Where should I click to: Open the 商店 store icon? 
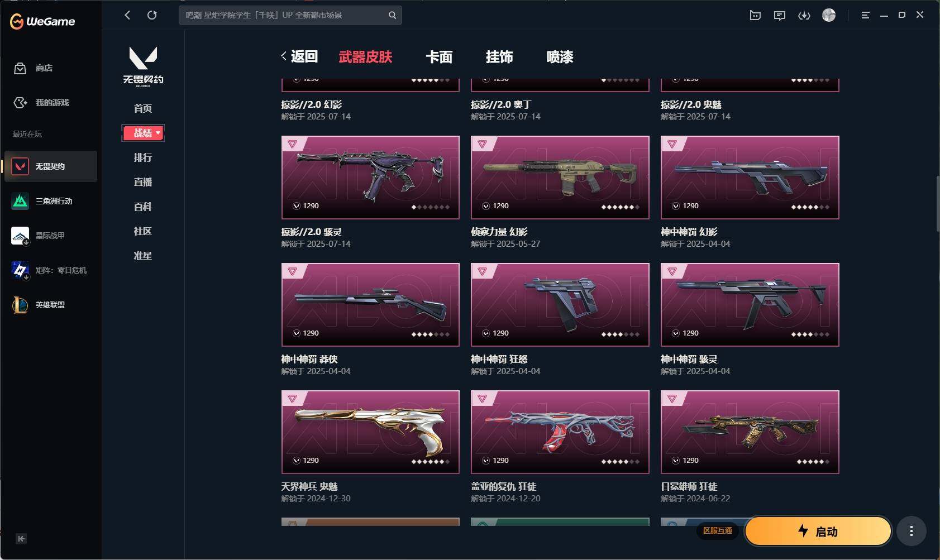(20, 68)
